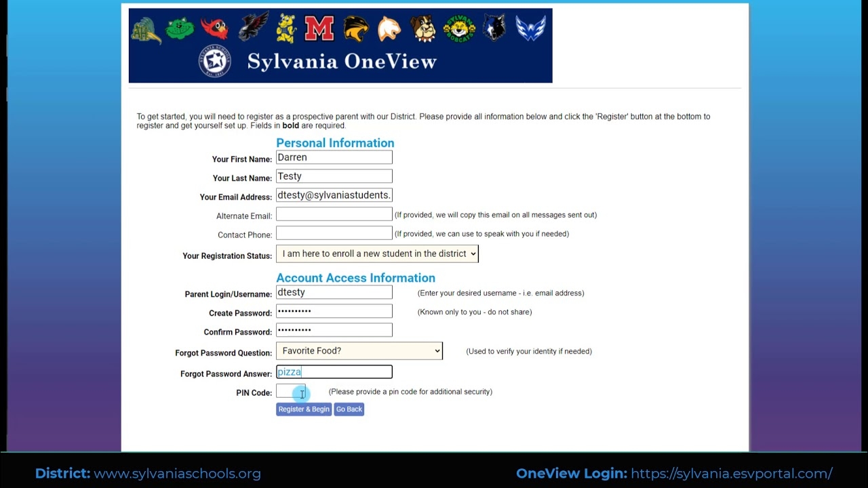This screenshot has width=868, height=488.
Task: Click the black panther mascot logo
Action: 355,28
